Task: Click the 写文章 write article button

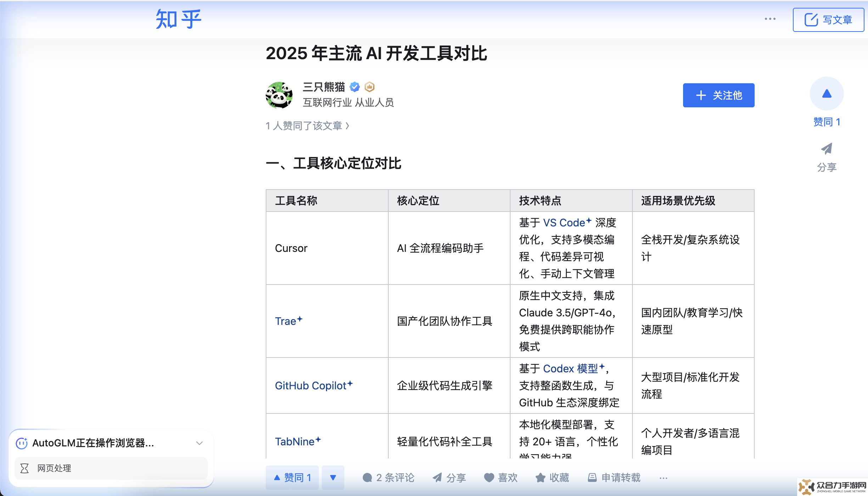Action: coord(828,20)
